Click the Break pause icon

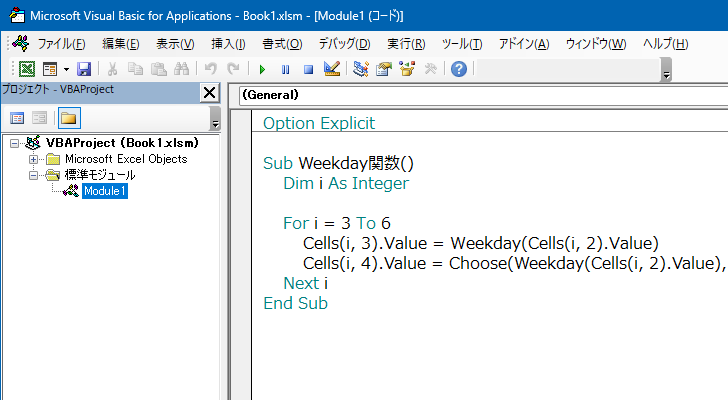(x=286, y=70)
